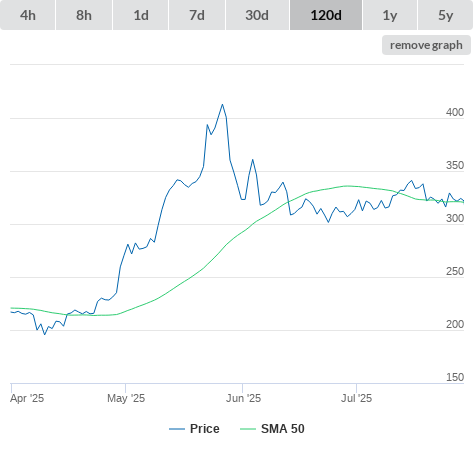Click the 300 y-axis value label
The height and width of the screenshot is (455, 474).
455,218
